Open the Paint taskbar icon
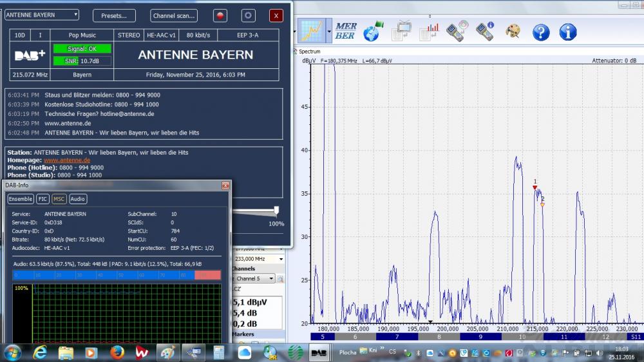This screenshot has width=644, height=362. (167, 352)
